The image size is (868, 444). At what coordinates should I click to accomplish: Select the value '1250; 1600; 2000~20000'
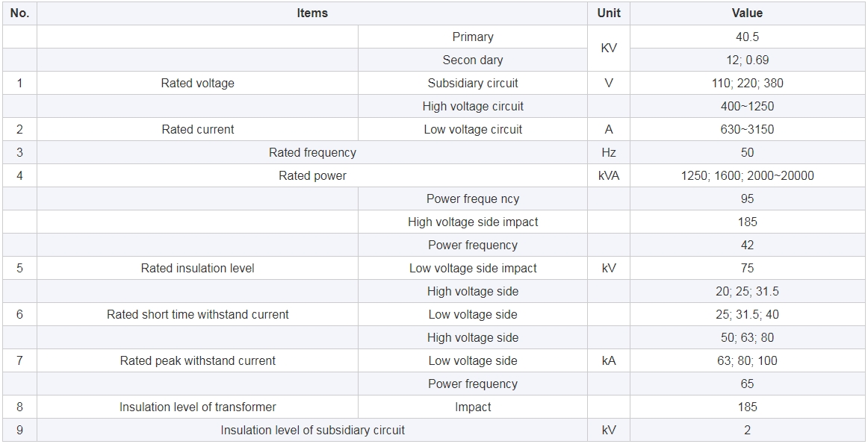tap(747, 176)
